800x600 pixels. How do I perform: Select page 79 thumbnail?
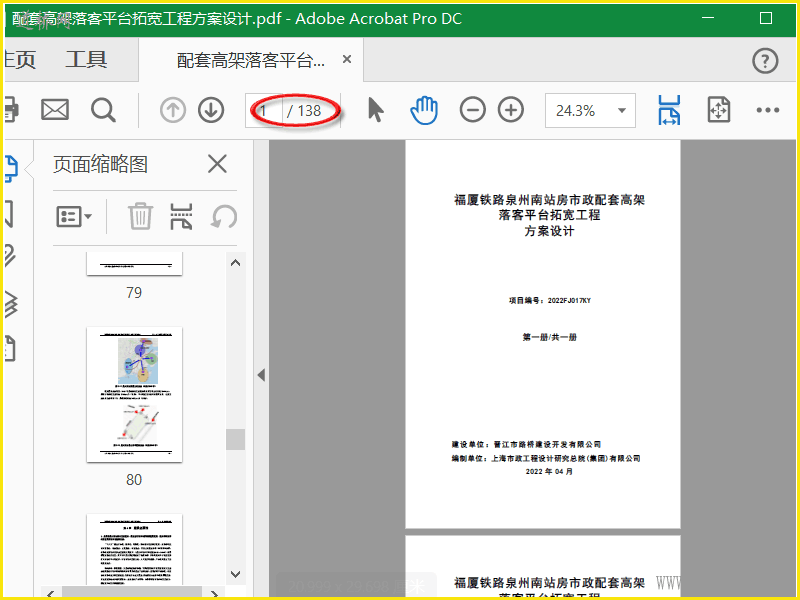[x=135, y=264]
